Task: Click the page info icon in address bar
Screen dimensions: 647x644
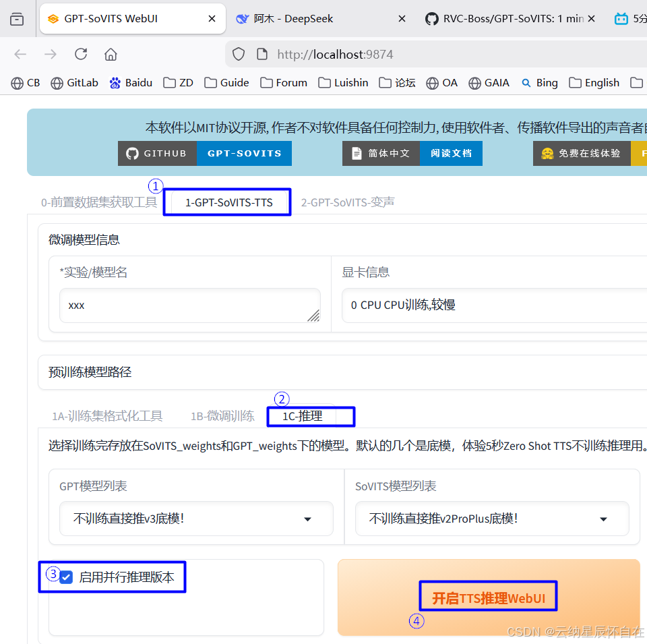Action: click(x=262, y=54)
